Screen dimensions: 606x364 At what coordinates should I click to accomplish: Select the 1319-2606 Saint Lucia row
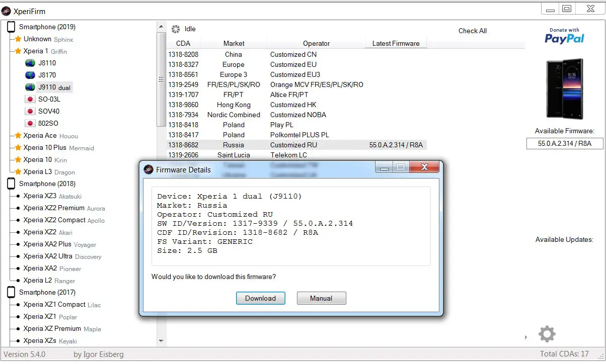[297, 155]
